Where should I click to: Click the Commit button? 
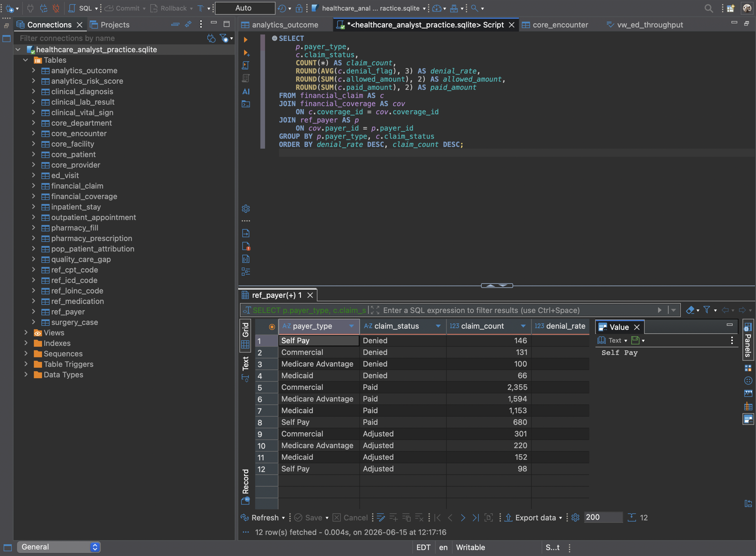point(122,8)
